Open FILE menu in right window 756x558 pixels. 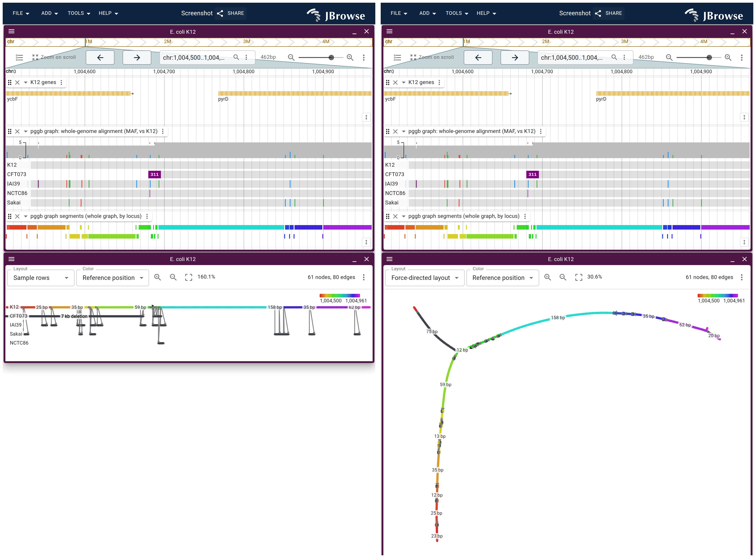(x=399, y=13)
